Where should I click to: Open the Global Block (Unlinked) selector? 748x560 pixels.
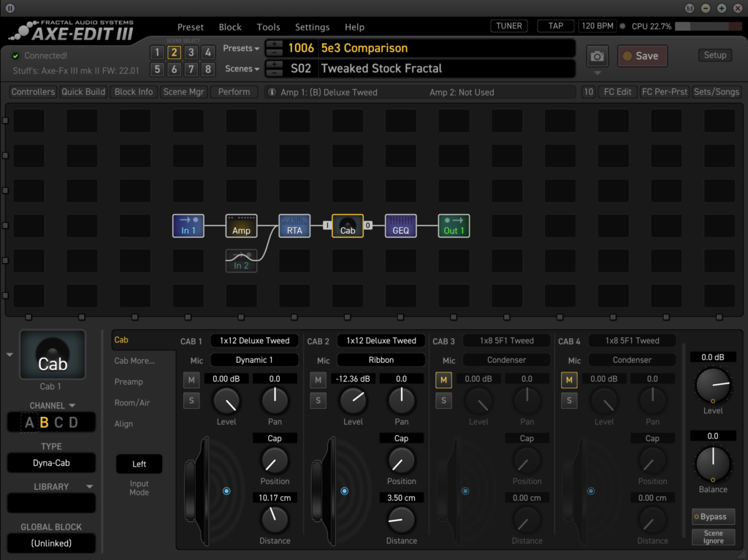pos(51,543)
